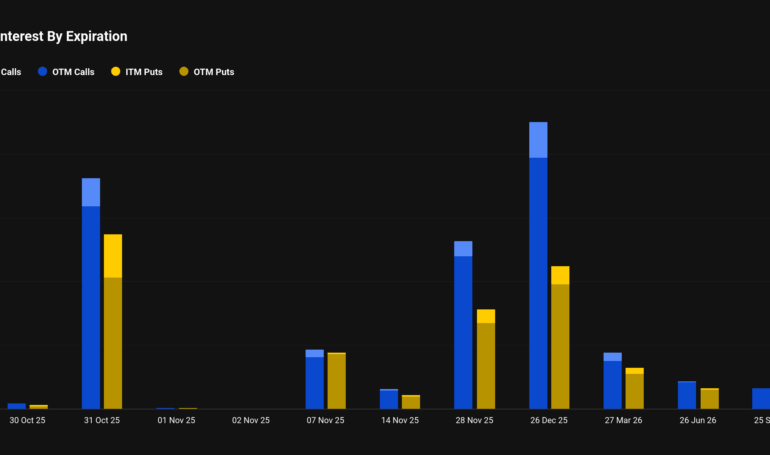Select the 31 Oct 25 light blue ITM calls segment

point(91,192)
